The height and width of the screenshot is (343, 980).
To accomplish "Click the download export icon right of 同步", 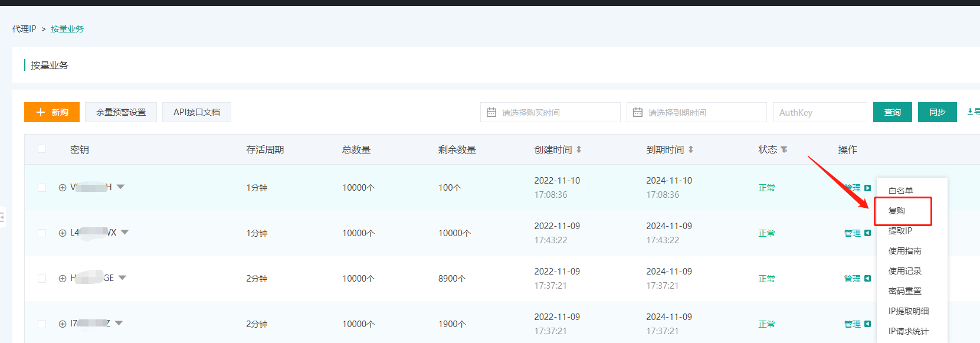I will [971, 112].
